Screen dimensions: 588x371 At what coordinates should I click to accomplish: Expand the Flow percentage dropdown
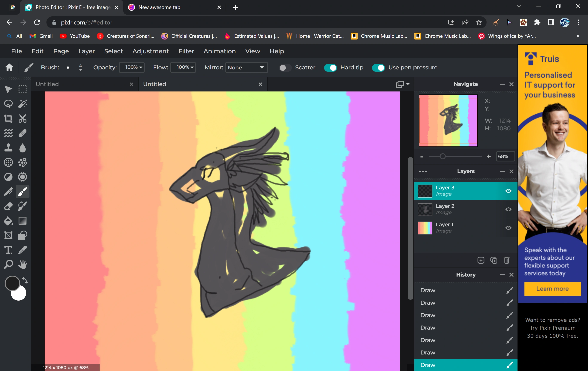(183, 67)
